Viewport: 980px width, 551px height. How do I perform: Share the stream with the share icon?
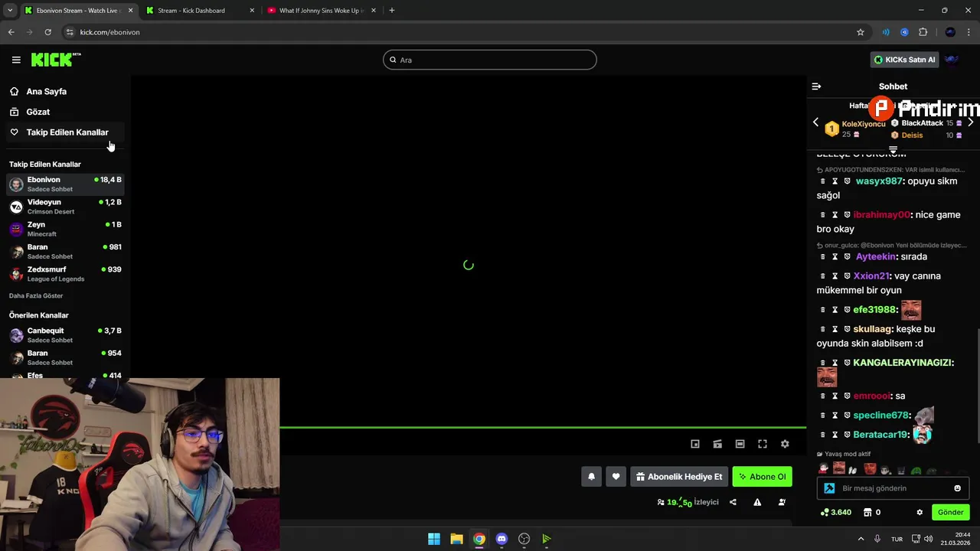coord(733,502)
